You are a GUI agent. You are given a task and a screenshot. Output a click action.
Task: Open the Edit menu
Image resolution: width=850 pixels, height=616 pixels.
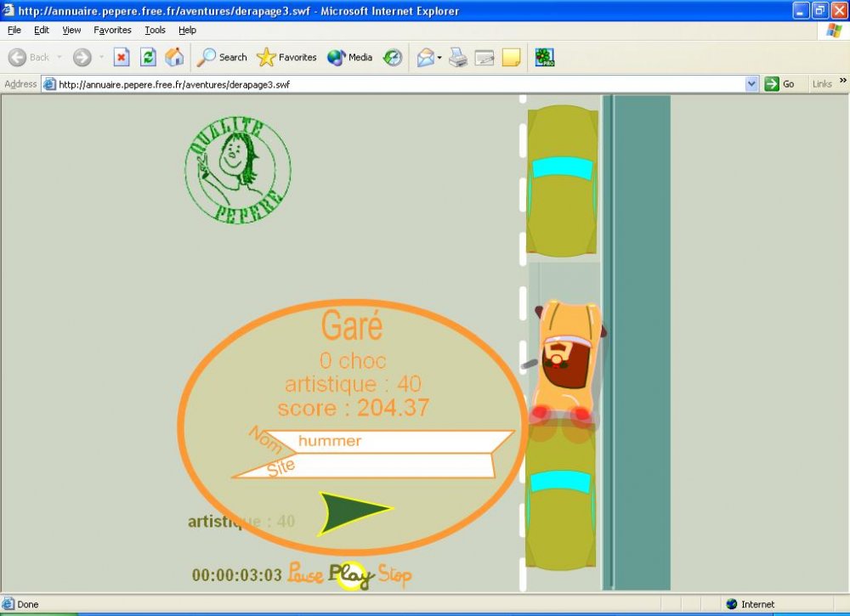coord(41,30)
